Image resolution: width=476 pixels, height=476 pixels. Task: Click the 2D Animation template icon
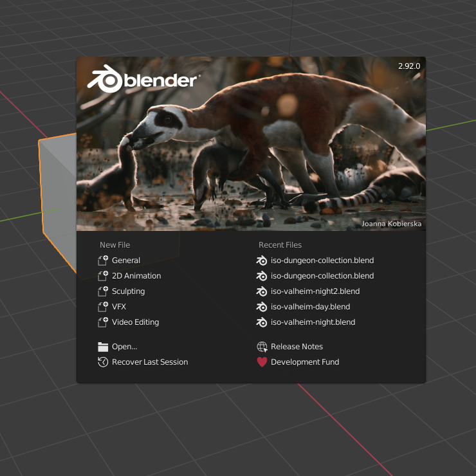[x=103, y=276]
